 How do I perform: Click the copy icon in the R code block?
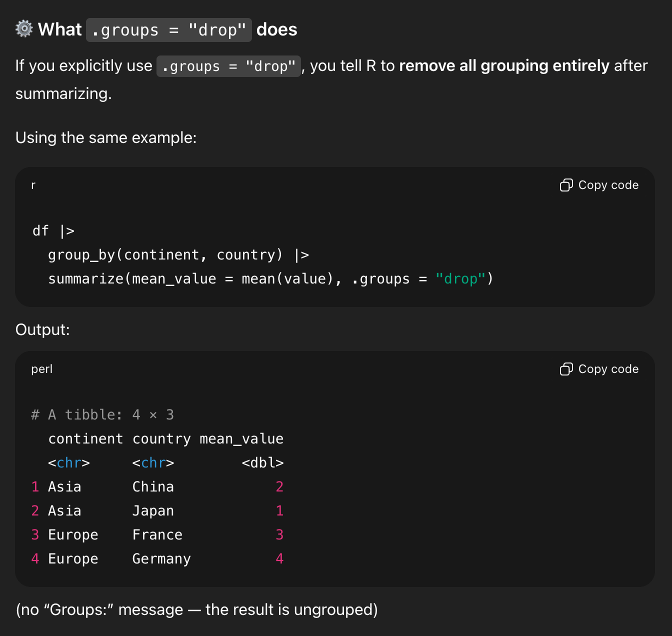[566, 185]
